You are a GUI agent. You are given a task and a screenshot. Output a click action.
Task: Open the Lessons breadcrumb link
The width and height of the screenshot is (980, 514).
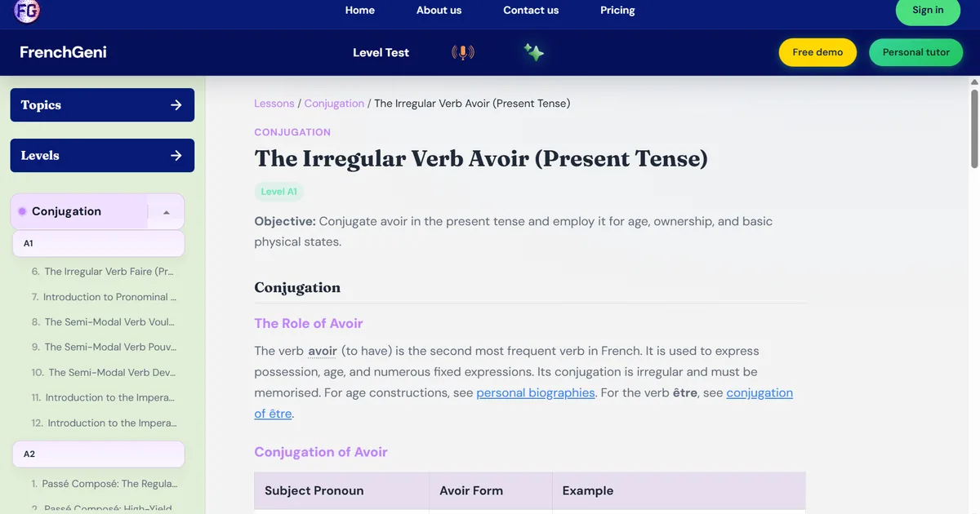click(274, 104)
